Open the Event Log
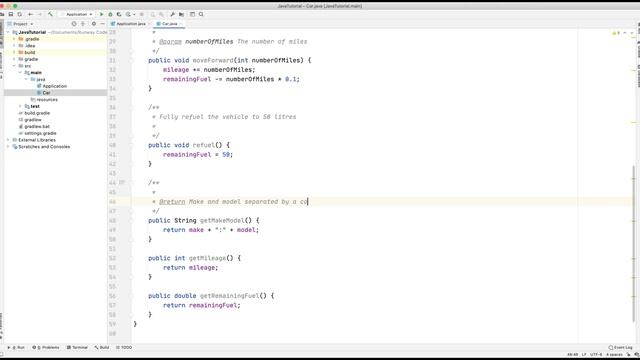The width and height of the screenshot is (640, 360). point(620,348)
